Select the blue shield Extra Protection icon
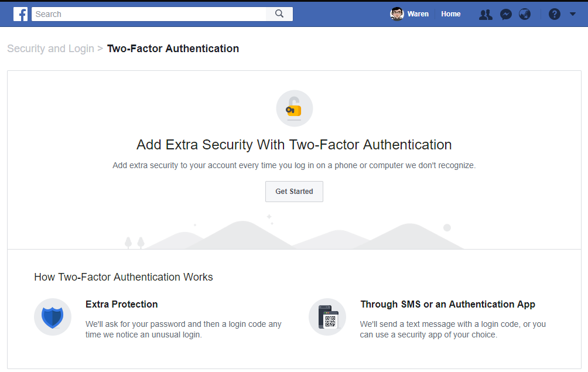Viewport: 588px width, 372px height. click(x=53, y=317)
